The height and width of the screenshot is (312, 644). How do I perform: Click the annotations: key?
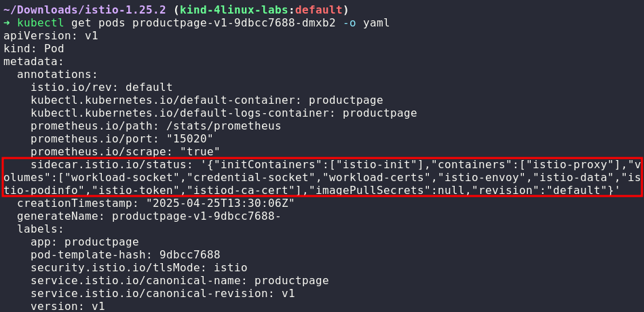pos(58,75)
